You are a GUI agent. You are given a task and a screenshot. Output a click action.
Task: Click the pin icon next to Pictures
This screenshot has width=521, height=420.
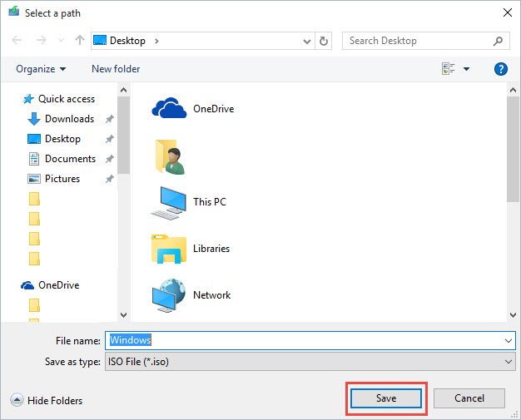click(x=109, y=179)
